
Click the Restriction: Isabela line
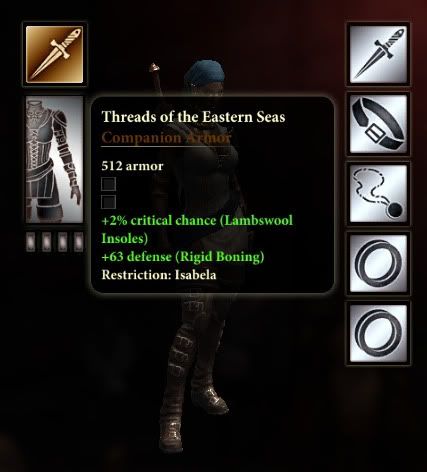(x=159, y=275)
